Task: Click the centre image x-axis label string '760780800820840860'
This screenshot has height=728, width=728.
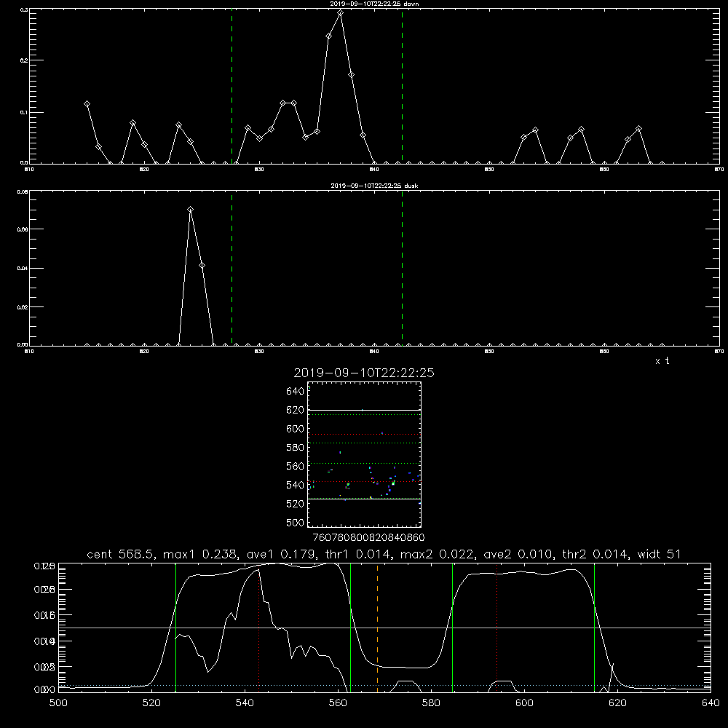Action: 368,538
